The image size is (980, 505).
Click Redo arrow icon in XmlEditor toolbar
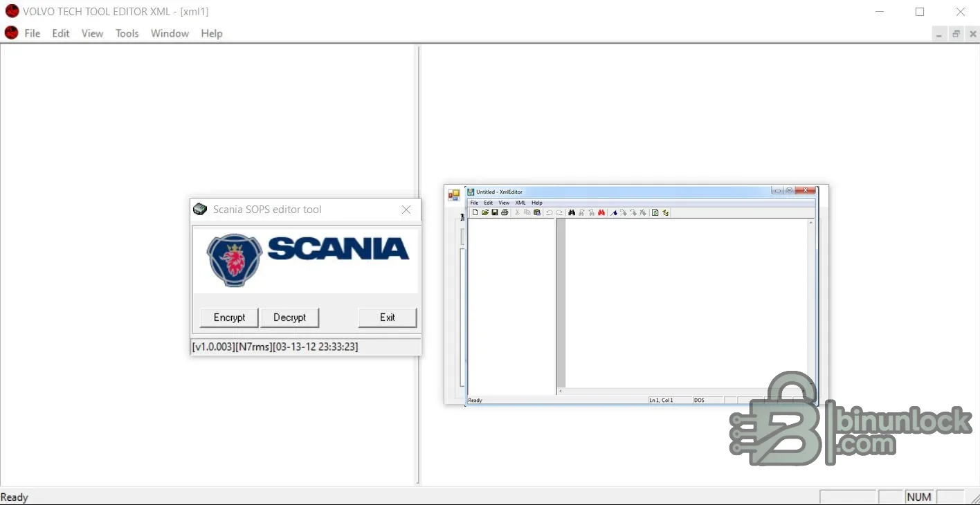559,212
